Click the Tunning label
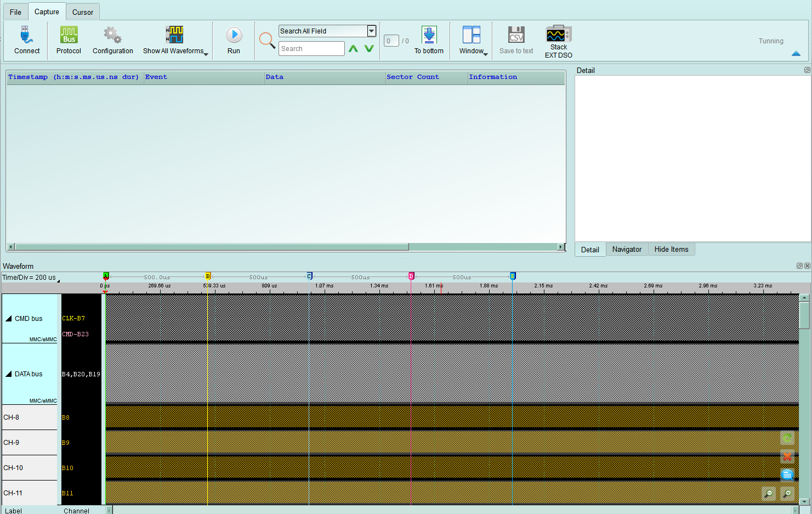The width and height of the screenshot is (812, 514). (771, 41)
